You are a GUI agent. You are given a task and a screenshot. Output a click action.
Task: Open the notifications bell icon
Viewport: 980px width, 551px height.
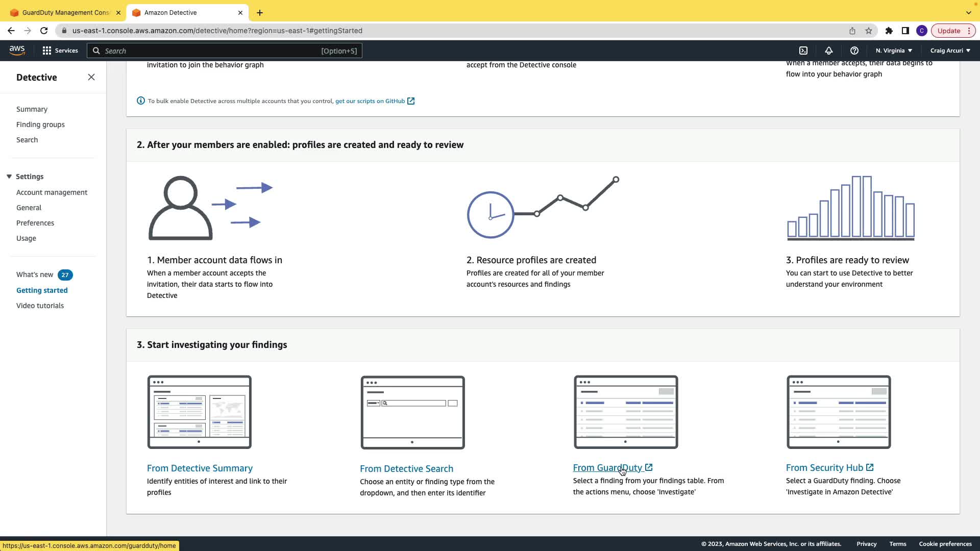click(x=829, y=51)
